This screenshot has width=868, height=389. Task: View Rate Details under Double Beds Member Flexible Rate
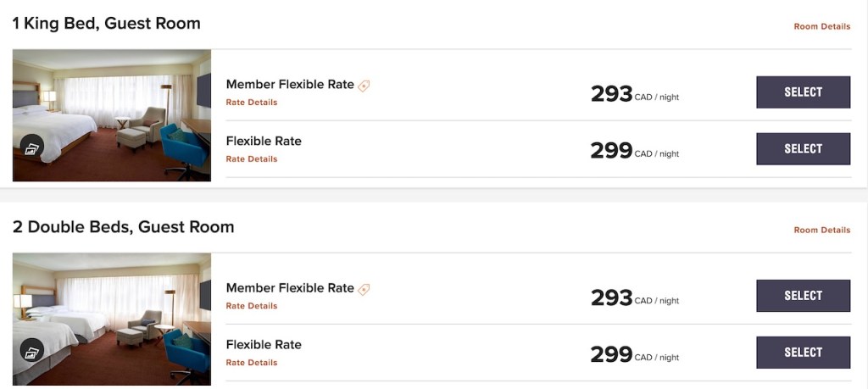click(252, 306)
